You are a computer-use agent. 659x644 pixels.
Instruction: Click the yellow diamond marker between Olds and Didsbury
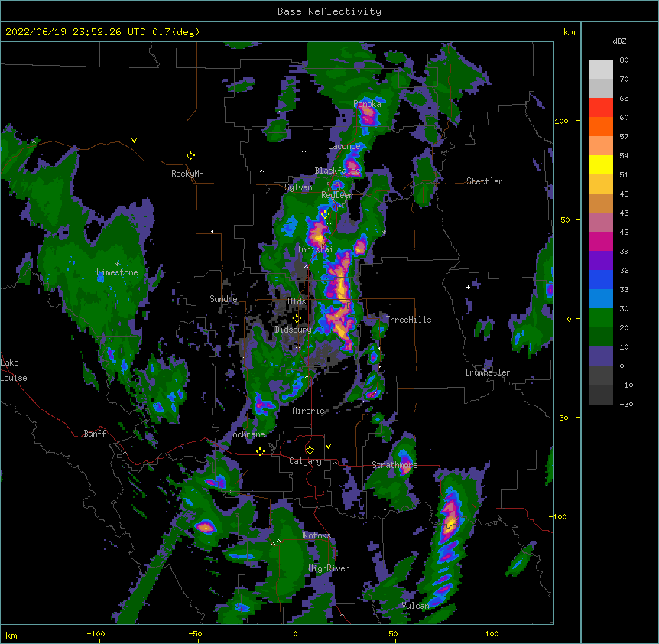click(x=297, y=318)
